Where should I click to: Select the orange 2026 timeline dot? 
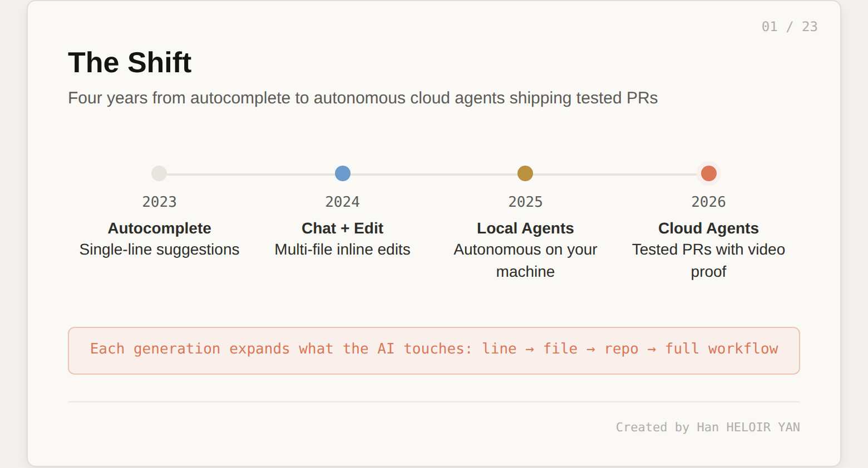pos(708,173)
